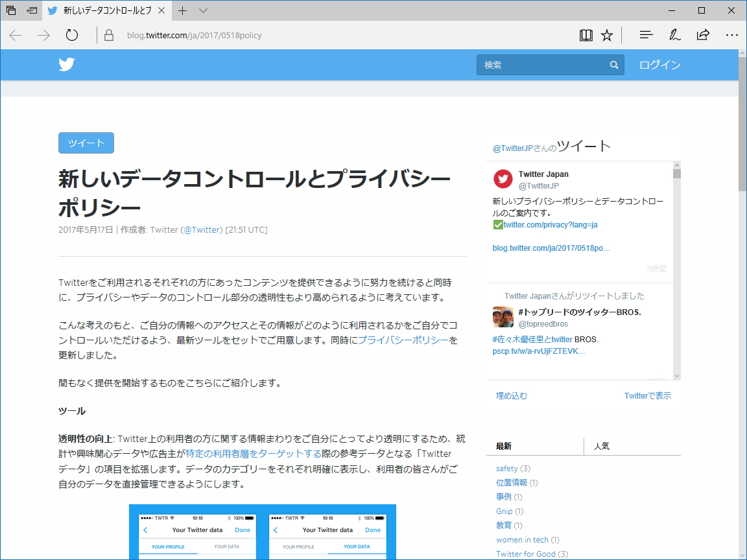Click the search magnifier icon in the search box
Screen dimensions: 747x560
[x=613, y=65]
